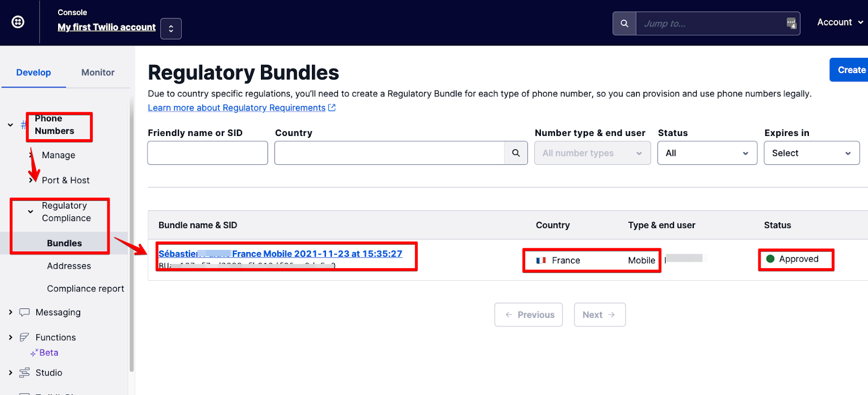
Task: Go to Next page of bundles
Action: pyautogui.click(x=599, y=315)
